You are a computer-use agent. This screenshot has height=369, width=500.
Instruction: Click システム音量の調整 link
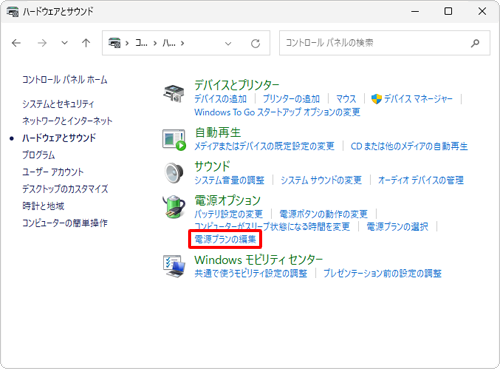(229, 180)
